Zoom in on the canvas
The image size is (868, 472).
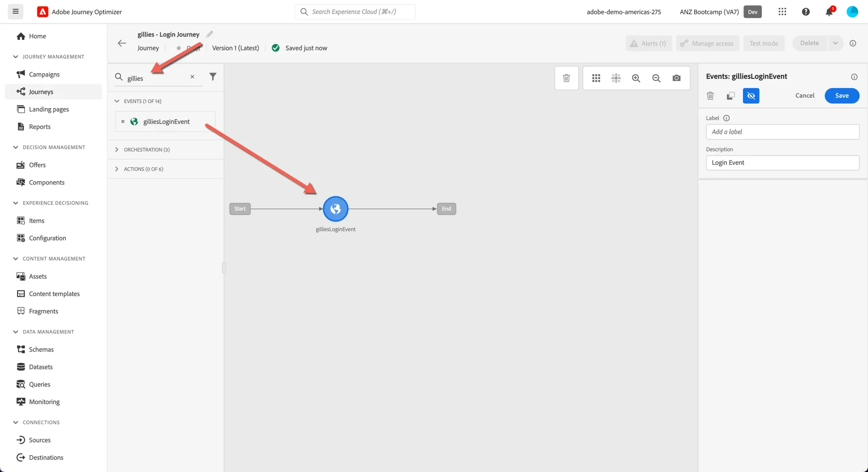pyautogui.click(x=636, y=78)
